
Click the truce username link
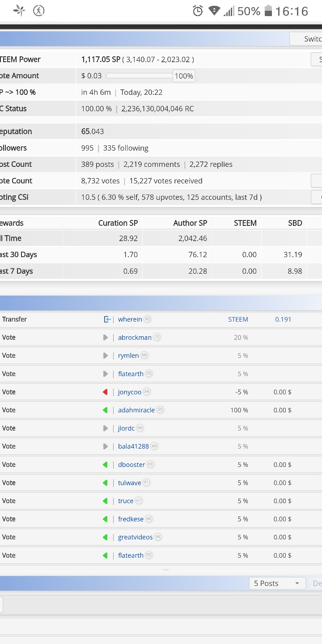click(x=126, y=501)
